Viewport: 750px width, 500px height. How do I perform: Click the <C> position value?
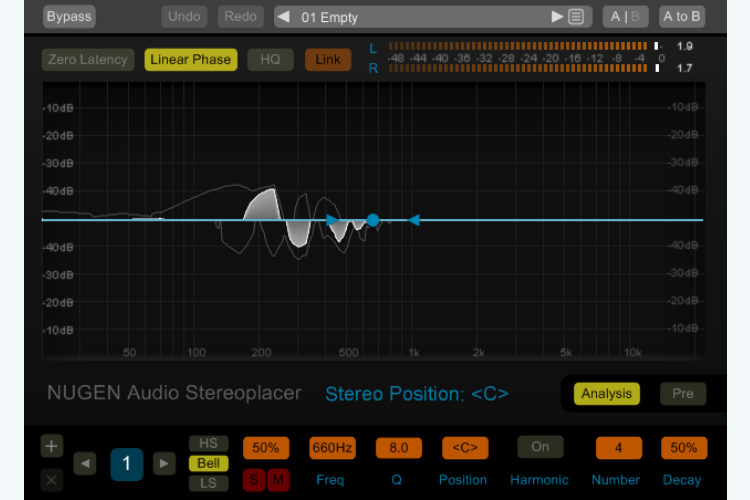[x=465, y=448]
